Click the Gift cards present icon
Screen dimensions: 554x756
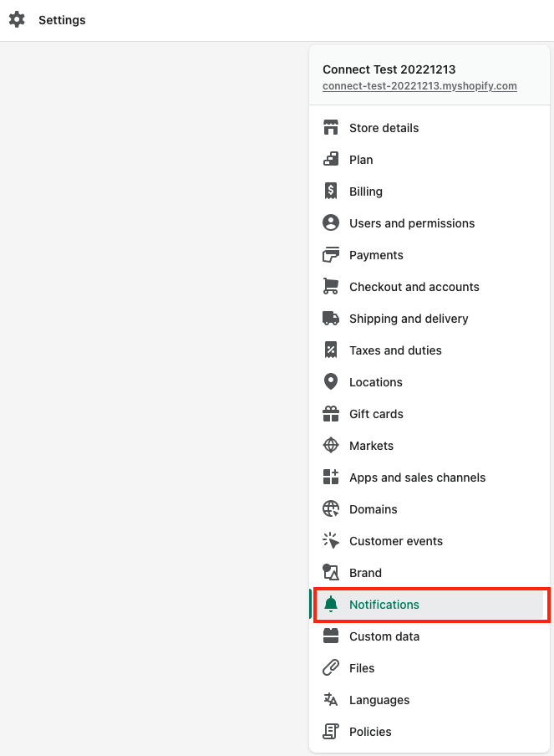pos(331,414)
